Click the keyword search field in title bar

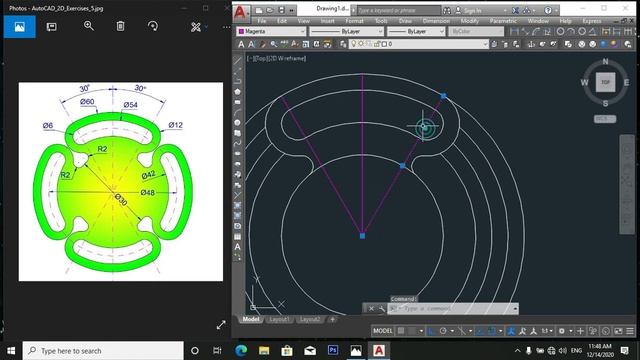[398, 10]
